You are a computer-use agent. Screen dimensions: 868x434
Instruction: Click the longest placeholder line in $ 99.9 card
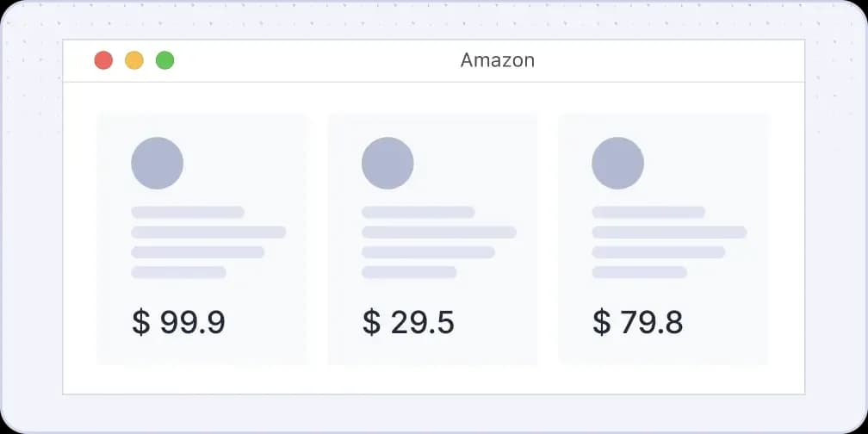(x=208, y=232)
